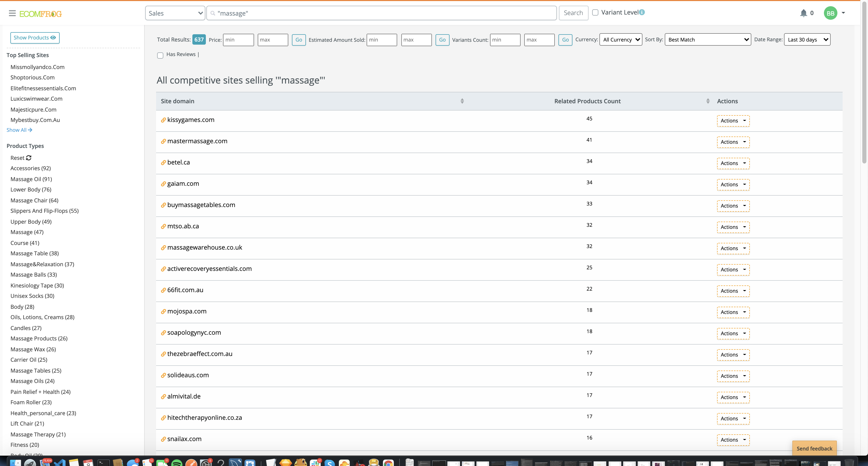Expand the Actions dropdown for betel.ca
This screenshot has width=868, height=466.
coord(733,163)
